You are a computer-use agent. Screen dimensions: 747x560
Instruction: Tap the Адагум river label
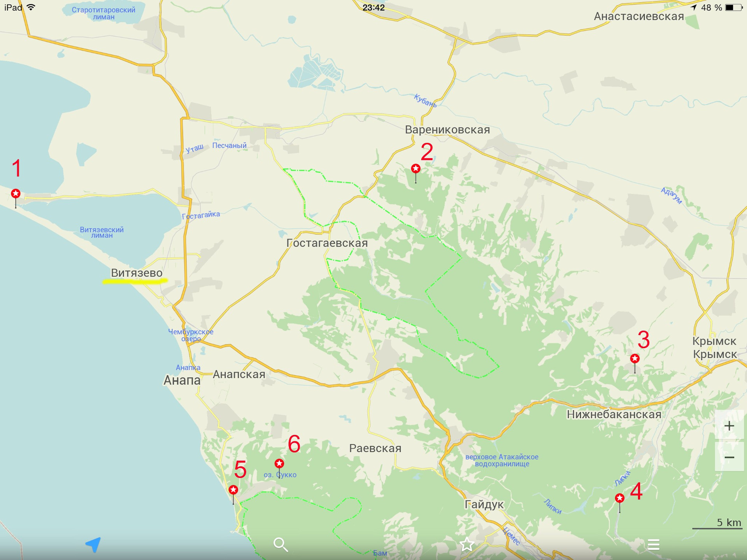671,195
